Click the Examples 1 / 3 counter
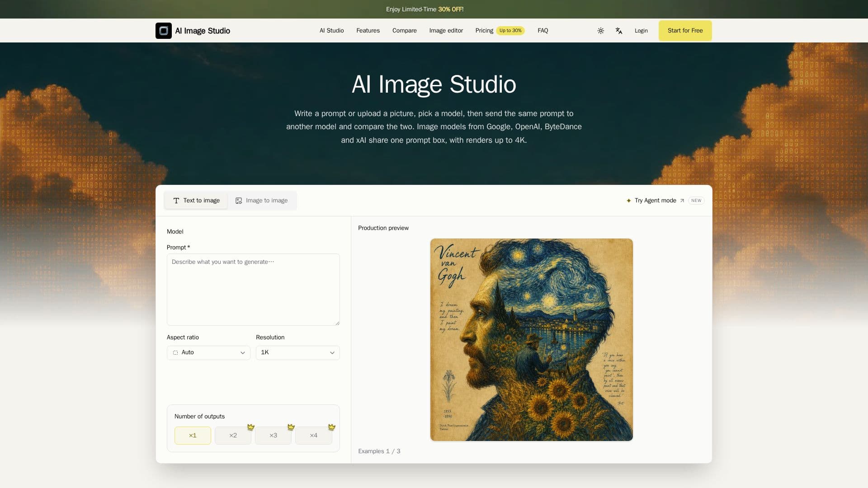This screenshot has height=488, width=868. tap(379, 451)
